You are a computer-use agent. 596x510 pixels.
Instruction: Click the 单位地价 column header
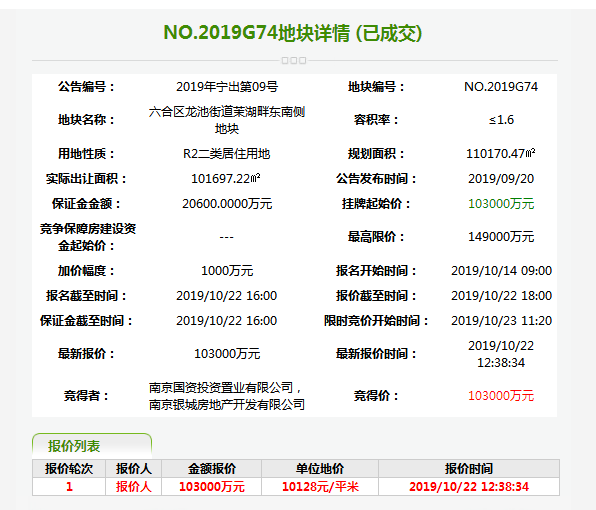(x=320, y=469)
